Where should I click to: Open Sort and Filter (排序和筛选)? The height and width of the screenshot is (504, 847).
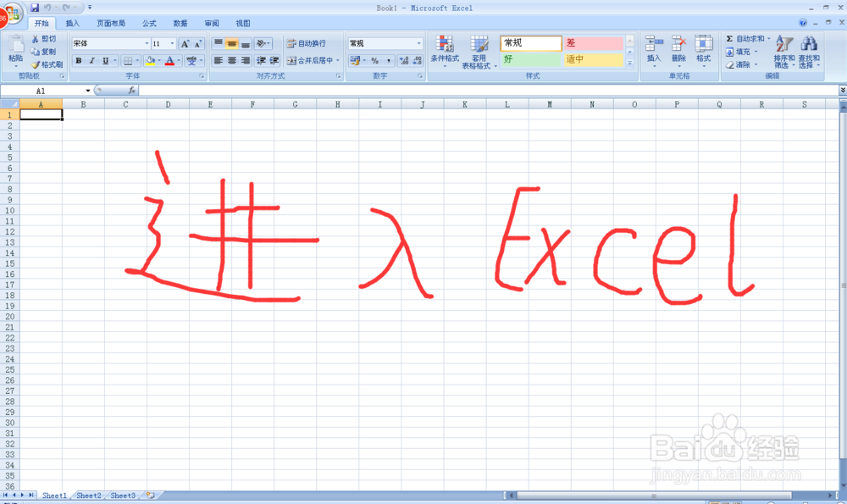pyautogui.click(x=783, y=52)
